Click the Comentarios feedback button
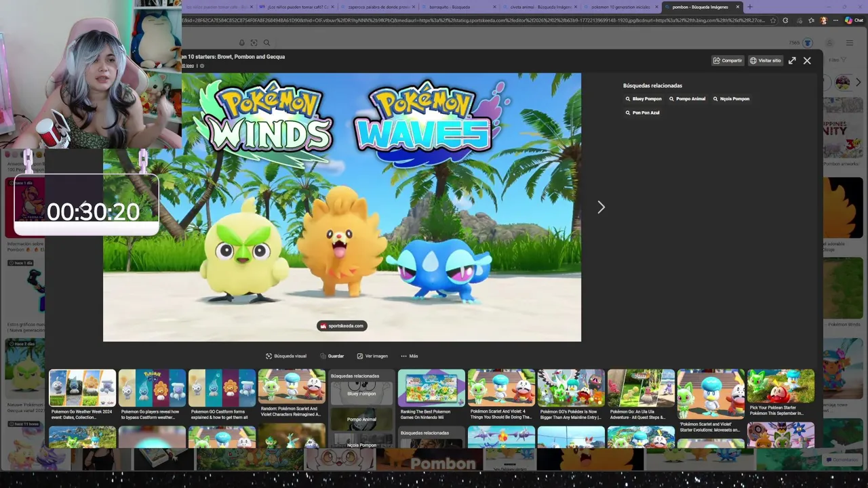Image resolution: width=868 pixels, height=488 pixels. [x=842, y=460]
